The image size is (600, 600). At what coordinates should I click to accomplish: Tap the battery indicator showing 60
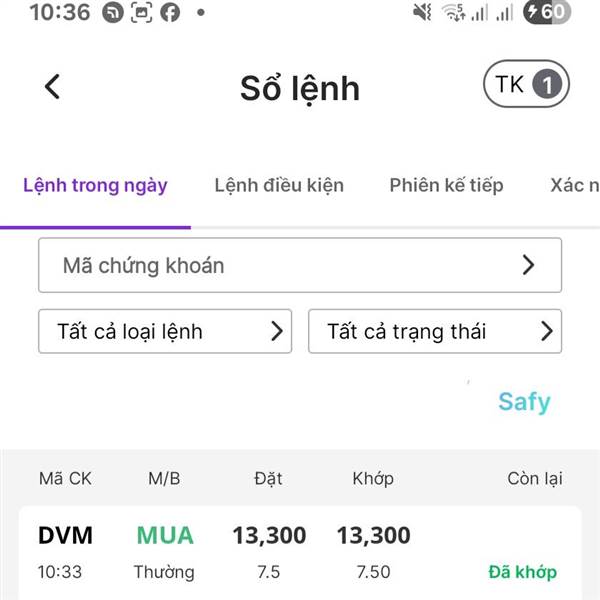[547, 12]
